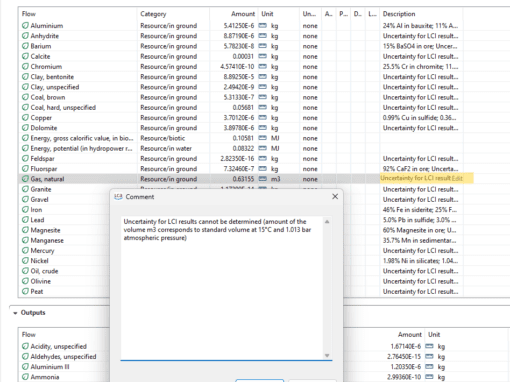The width and height of the screenshot is (510, 382).
Task: Collapse the Outputs section
Action: pos(15,313)
